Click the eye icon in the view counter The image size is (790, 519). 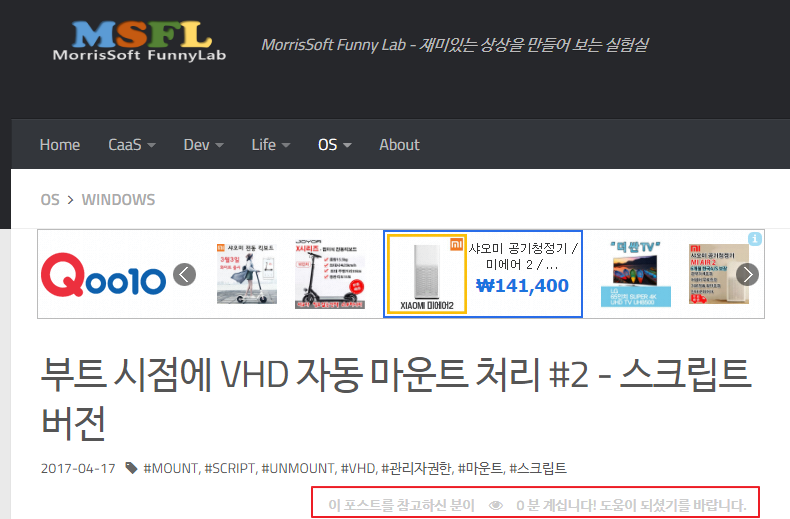495,505
